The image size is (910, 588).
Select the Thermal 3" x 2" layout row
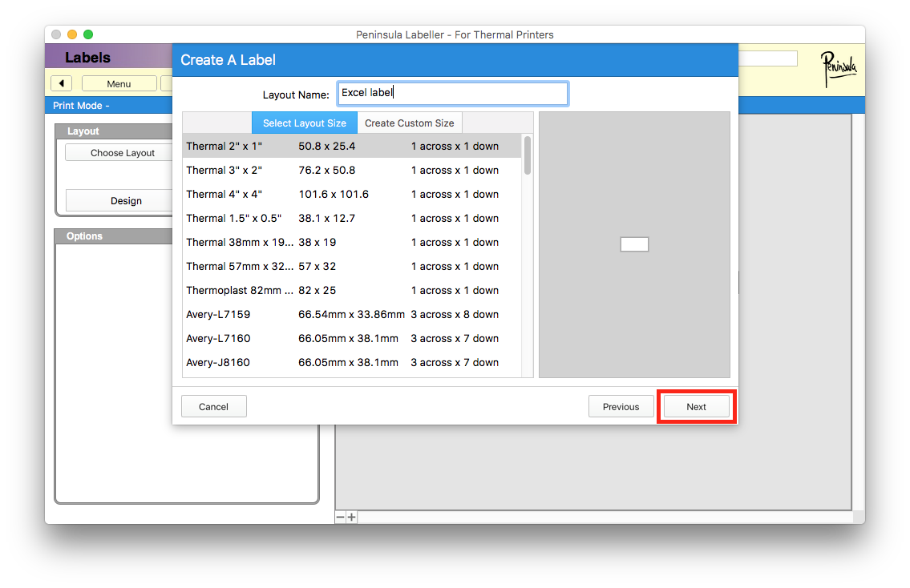(352, 170)
